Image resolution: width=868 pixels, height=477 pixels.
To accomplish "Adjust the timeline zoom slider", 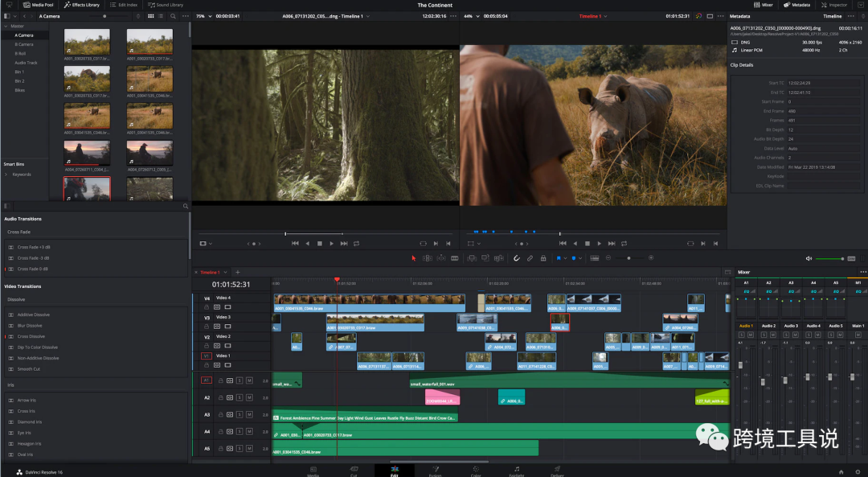I will pyautogui.click(x=628, y=258).
